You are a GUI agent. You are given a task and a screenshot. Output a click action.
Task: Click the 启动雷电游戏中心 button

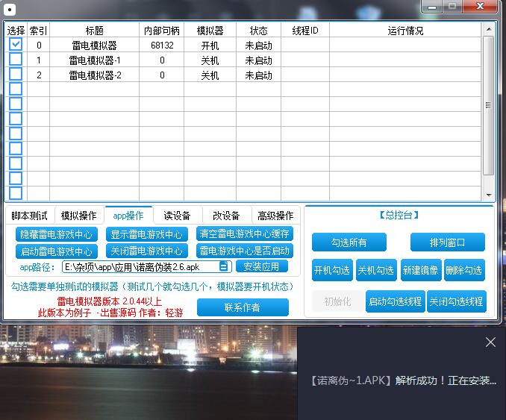(x=56, y=251)
